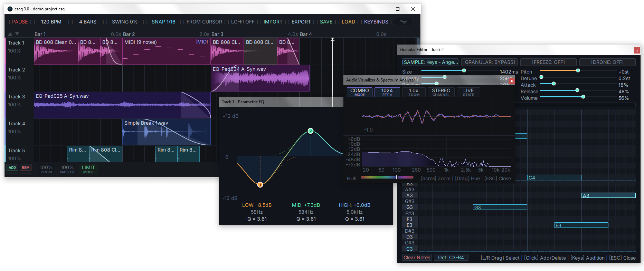Toggle LO-FI mode off/on

[x=243, y=22]
